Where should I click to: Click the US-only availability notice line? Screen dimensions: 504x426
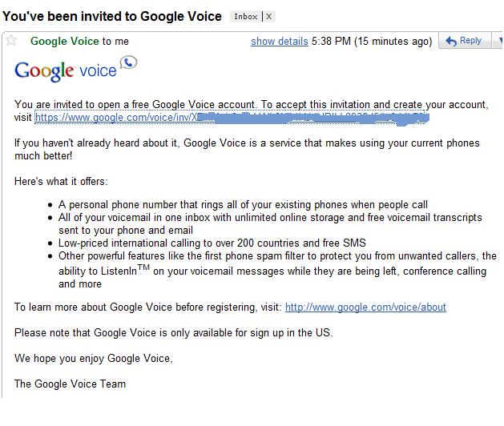[x=173, y=332]
